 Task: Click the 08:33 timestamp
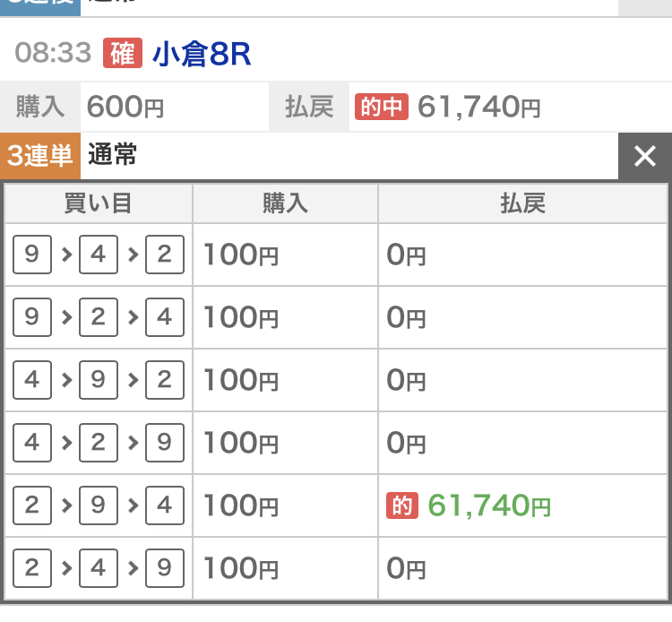tap(53, 54)
